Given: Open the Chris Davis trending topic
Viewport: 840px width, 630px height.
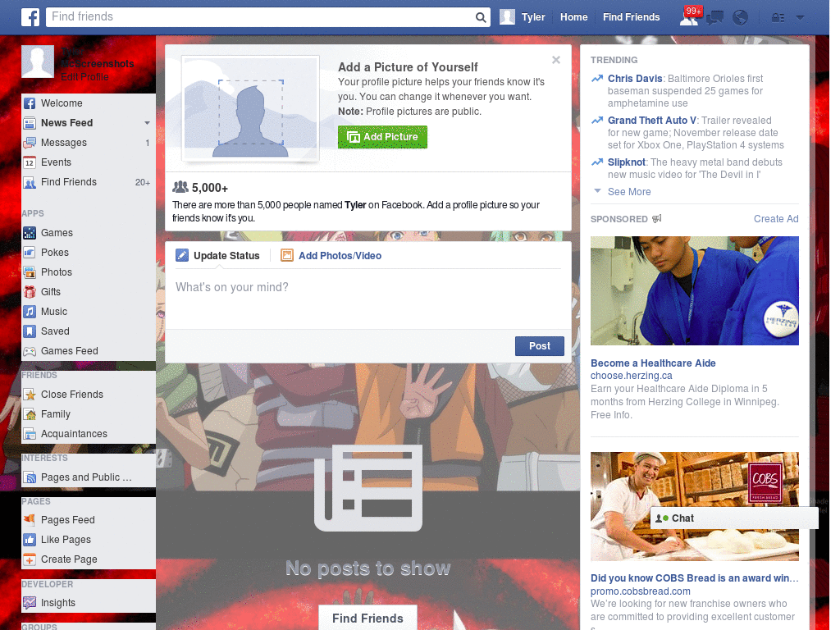Looking at the screenshot, I should pyautogui.click(x=635, y=78).
